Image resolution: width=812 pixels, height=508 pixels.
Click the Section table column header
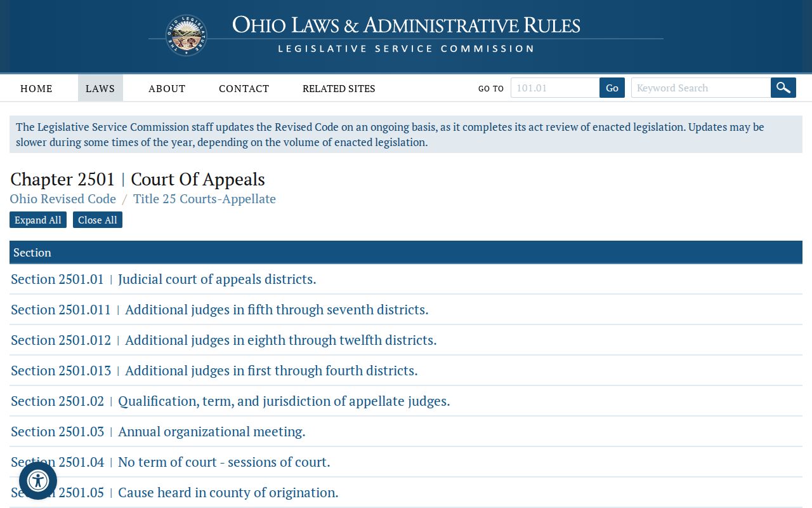click(x=406, y=252)
